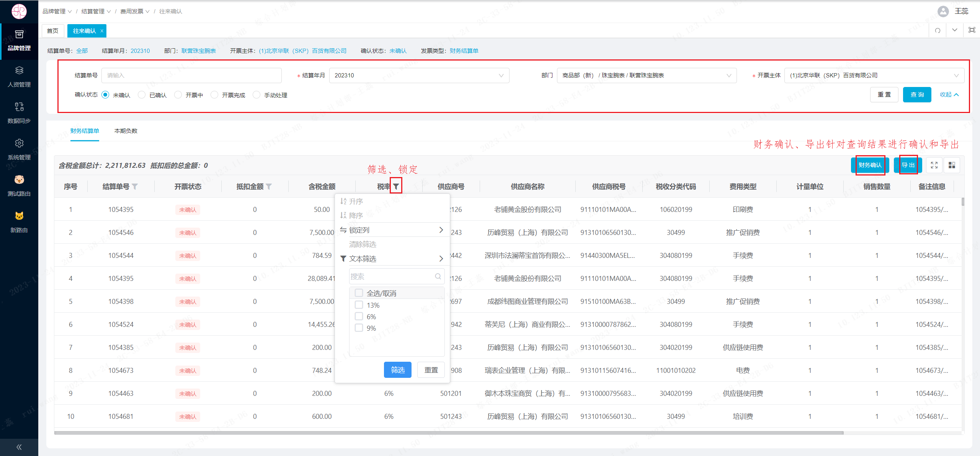980x456 pixels.
Task: Check the 6% tax rate option
Action: 359,317
